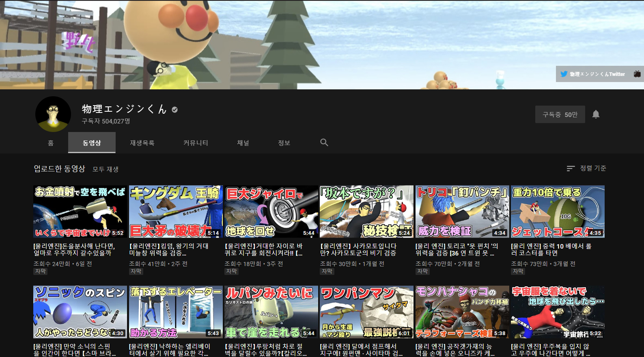Click title '낙하하는 엘리베이터에서' video link
Viewport: 644px width, 357px height.
click(170, 350)
